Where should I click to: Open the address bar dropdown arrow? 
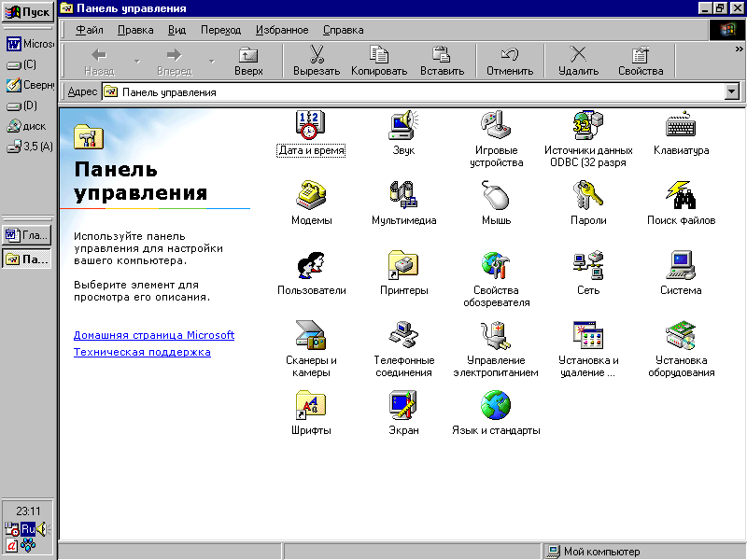tap(731, 91)
